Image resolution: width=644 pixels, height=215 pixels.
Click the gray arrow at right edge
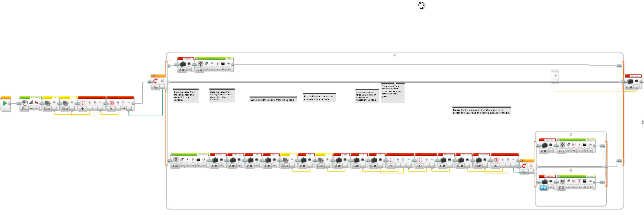pos(642,123)
